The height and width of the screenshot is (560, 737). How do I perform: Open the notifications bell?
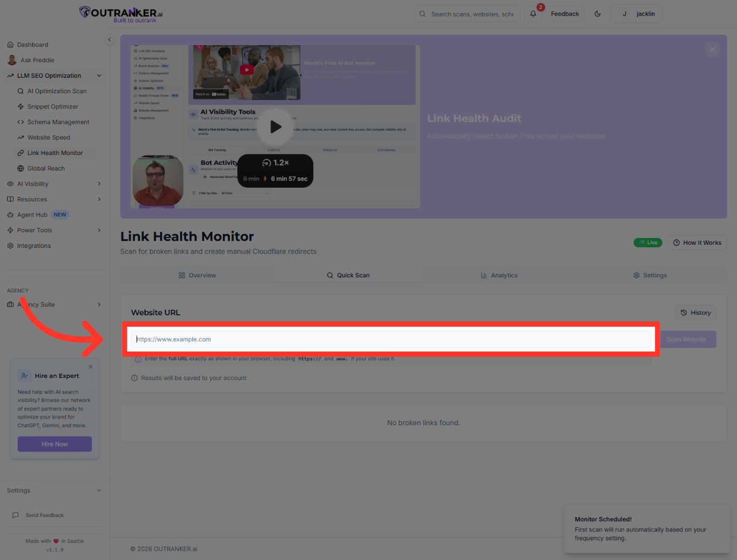(x=533, y=14)
